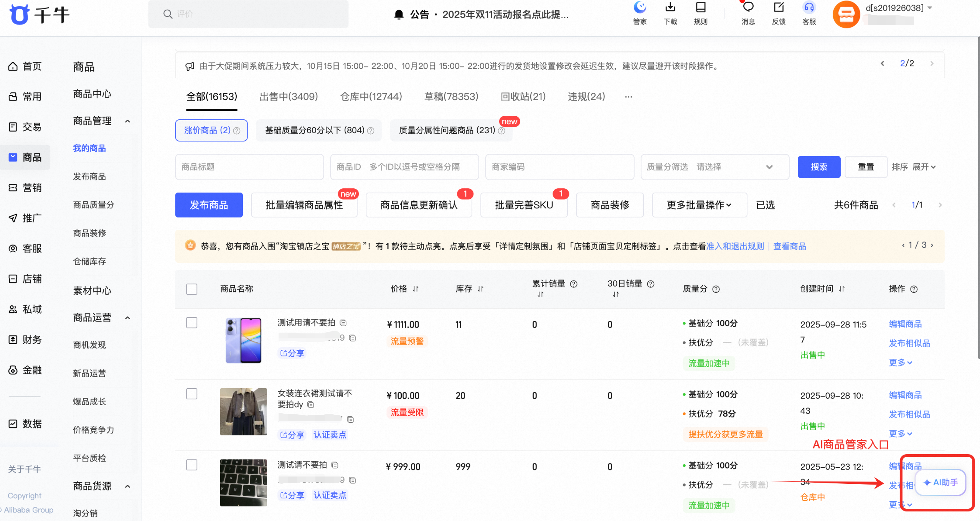Image resolution: width=980 pixels, height=521 pixels.
Task: Expand 更多 for the ¥1111.00 product
Action: tap(900, 363)
